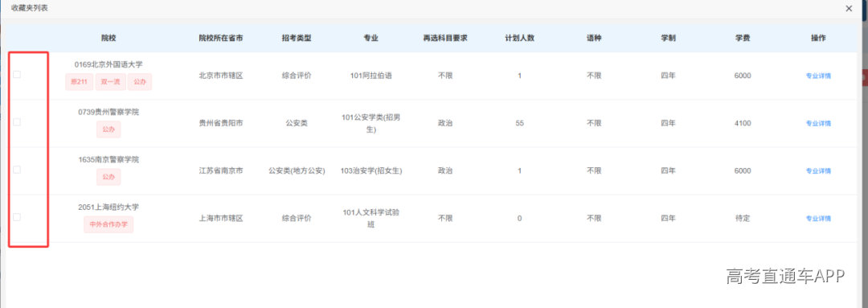Select the 0169北京外国语大学 name
The width and height of the screenshot is (868, 308).
(x=108, y=64)
